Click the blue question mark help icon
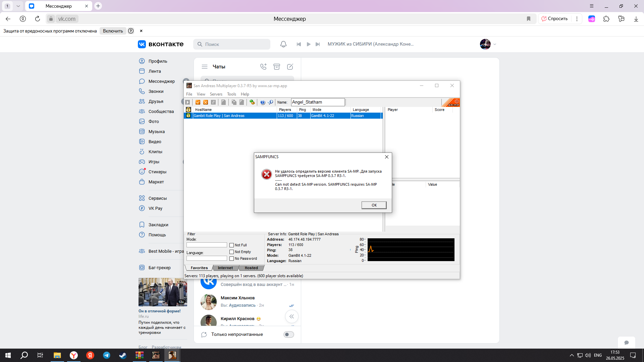Viewport: 644px width, 362px height. (x=263, y=102)
